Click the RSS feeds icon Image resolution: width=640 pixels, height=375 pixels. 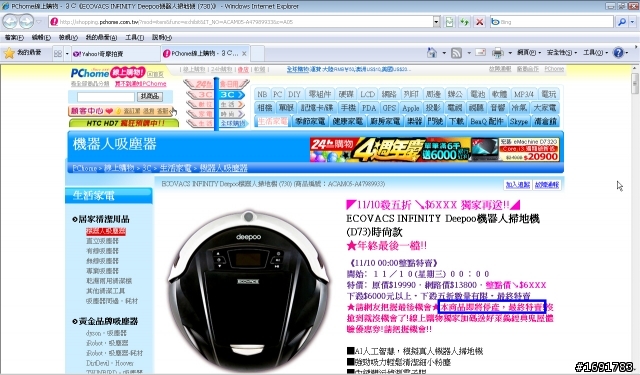[x=456, y=53]
